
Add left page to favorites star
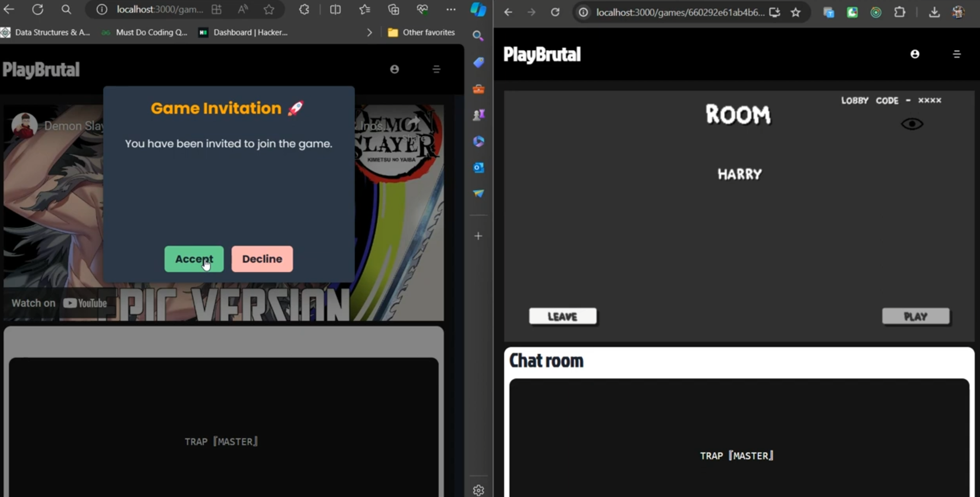coord(269,9)
